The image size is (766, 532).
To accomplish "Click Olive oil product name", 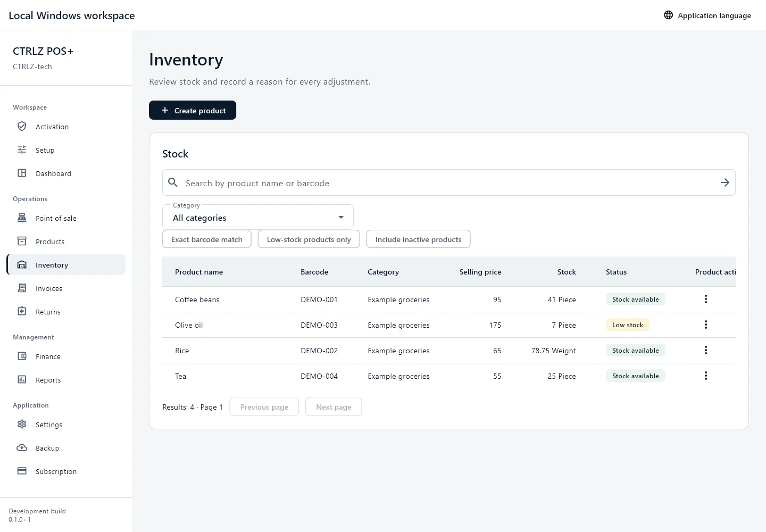I will coord(189,325).
